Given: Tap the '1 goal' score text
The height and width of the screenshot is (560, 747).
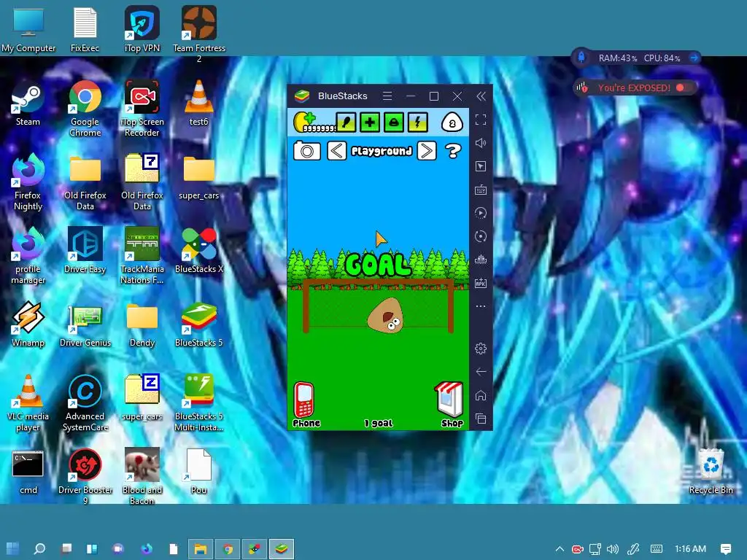Looking at the screenshot, I should click(379, 423).
